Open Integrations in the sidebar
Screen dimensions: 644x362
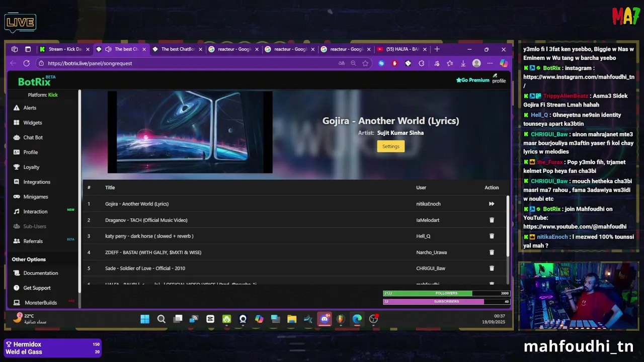click(37, 182)
